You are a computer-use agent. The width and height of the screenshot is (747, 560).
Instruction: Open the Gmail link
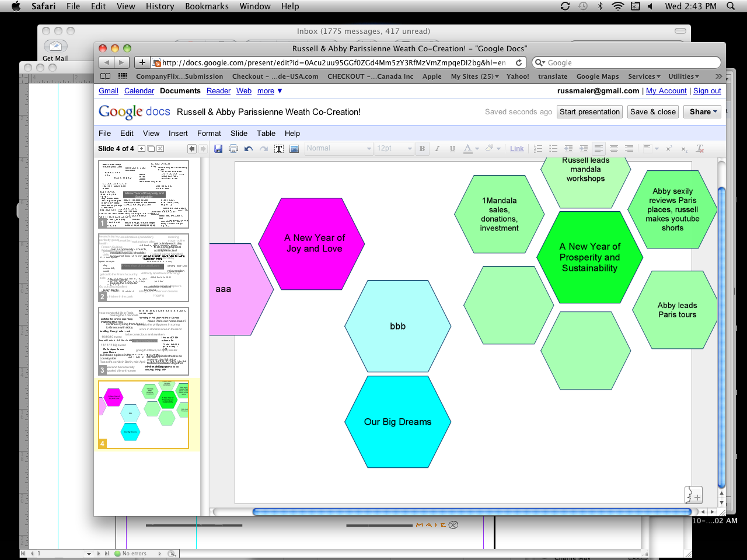[108, 90]
